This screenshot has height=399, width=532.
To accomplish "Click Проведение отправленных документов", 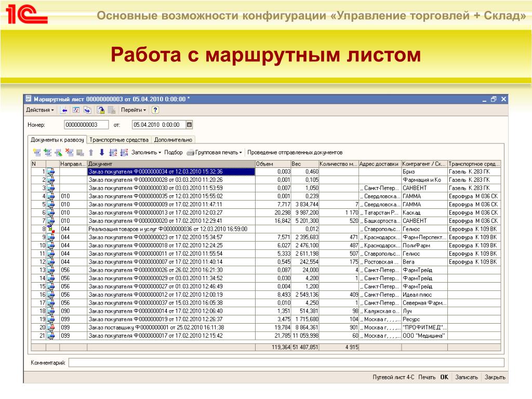I will 295,152.
